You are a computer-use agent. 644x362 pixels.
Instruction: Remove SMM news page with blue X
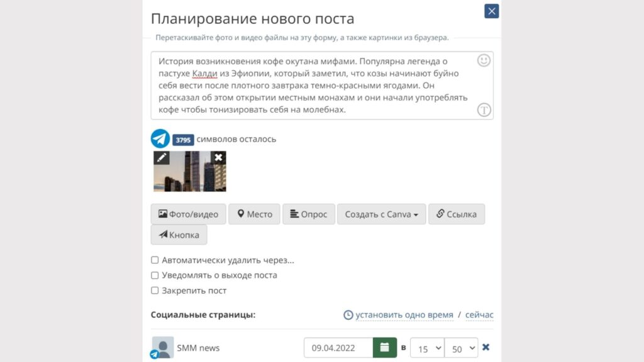(486, 348)
